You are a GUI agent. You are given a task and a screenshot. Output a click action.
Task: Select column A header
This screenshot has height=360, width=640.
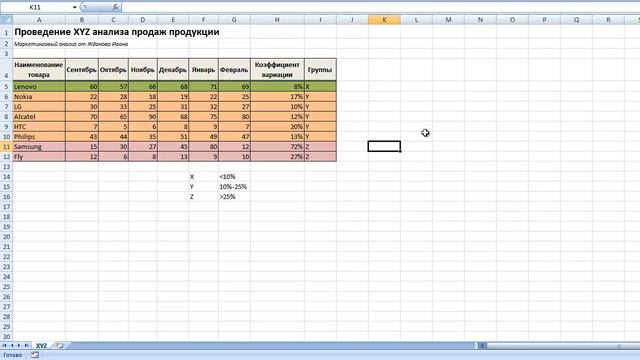(x=39, y=20)
